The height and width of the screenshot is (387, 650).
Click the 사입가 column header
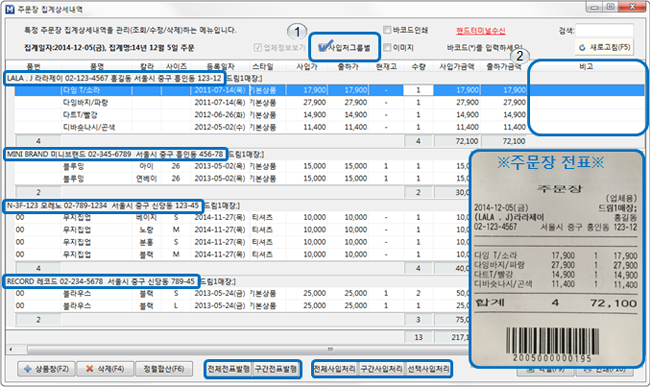(x=307, y=66)
